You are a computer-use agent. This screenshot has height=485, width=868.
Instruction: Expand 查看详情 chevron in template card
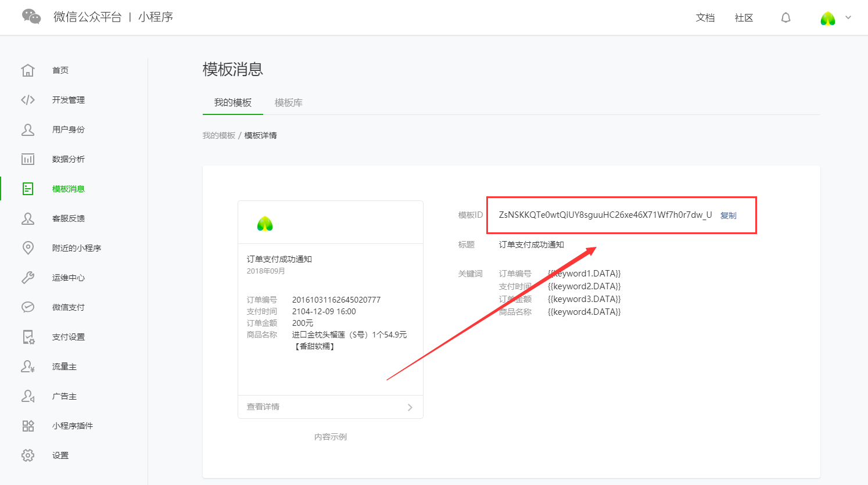pos(410,407)
